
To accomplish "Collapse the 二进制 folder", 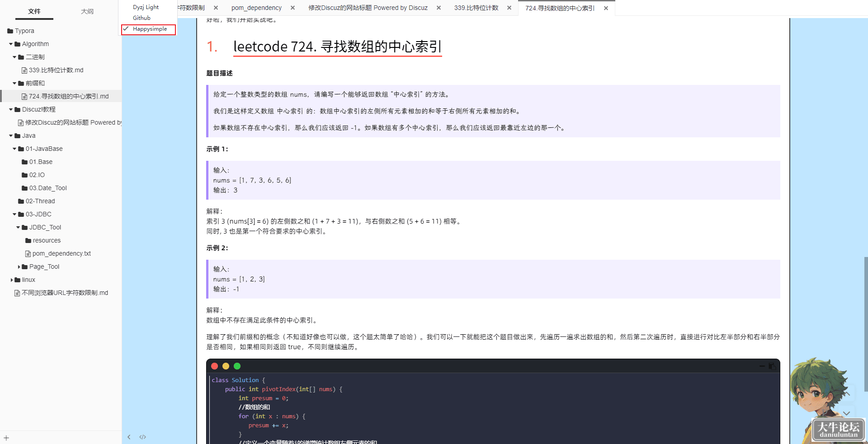I will 14,57.
